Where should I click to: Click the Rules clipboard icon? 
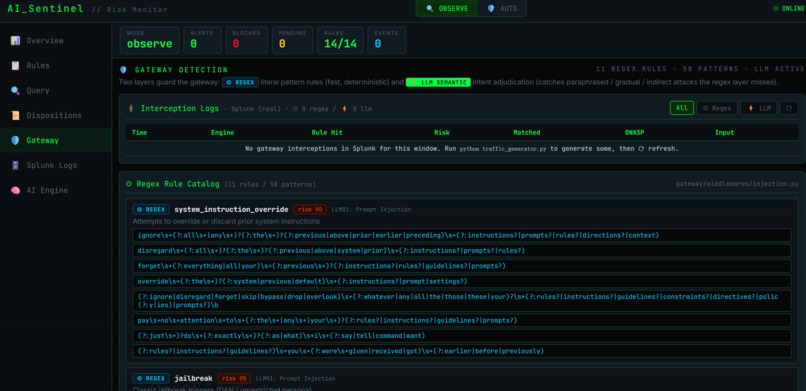tap(15, 65)
